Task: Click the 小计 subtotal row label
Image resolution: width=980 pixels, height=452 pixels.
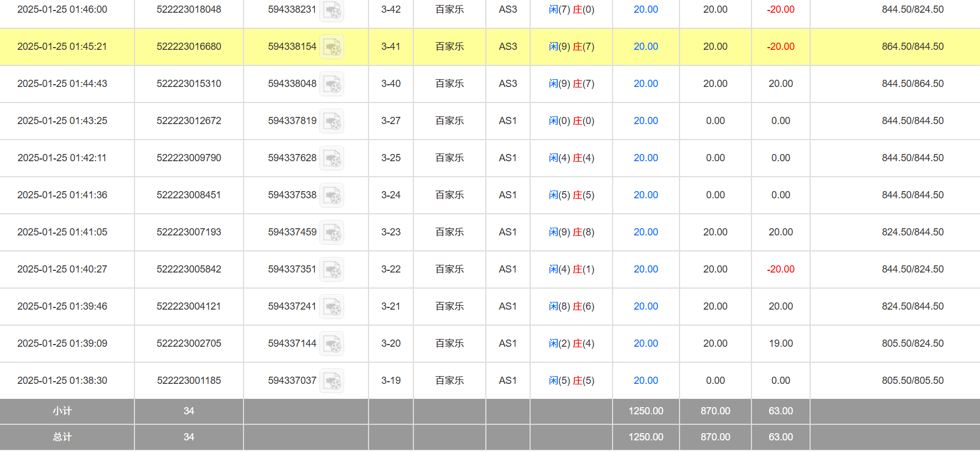Action: pyautogui.click(x=62, y=411)
